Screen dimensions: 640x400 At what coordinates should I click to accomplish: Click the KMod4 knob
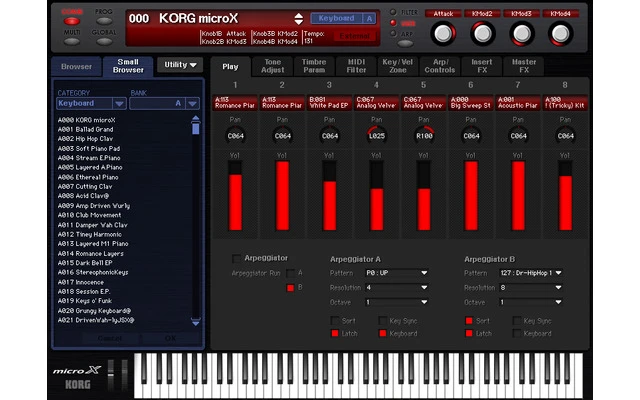pyautogui.click(x=560, y=33)
